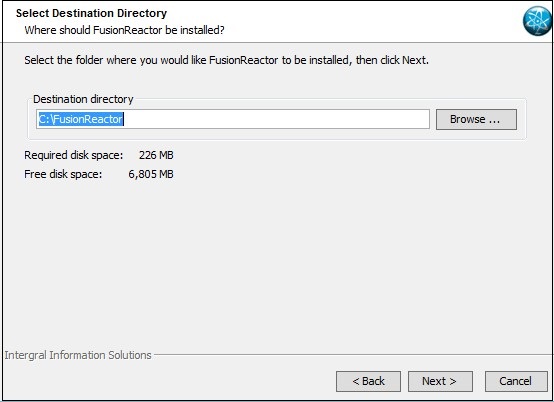Click the Intergral Information Solutions footer text
Screen dimensions: 554x402
click(78, 355)
